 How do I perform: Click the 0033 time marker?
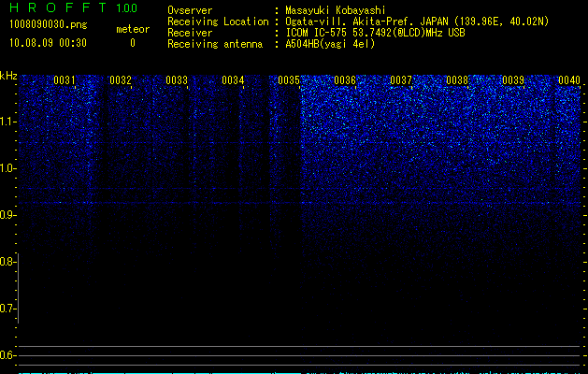pyautogui.click(x=177, y=80)
